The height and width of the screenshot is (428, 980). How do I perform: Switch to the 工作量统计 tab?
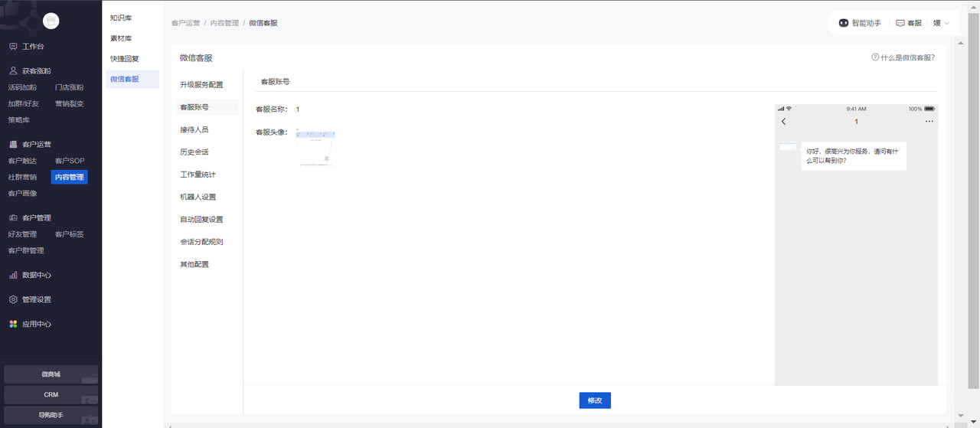(x=198, y=175)
